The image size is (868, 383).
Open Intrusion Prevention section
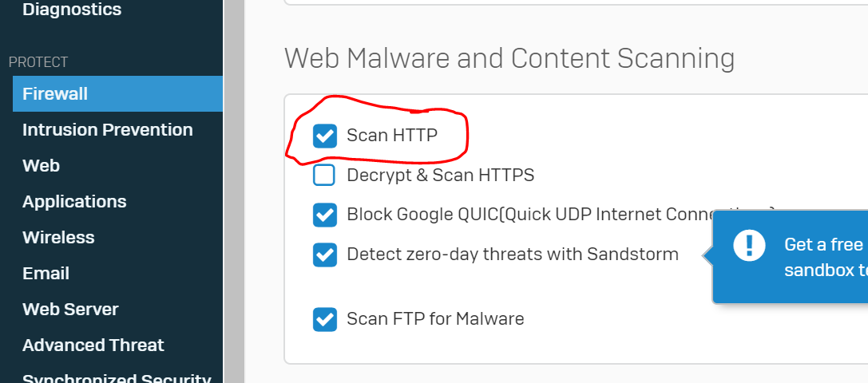107,129
